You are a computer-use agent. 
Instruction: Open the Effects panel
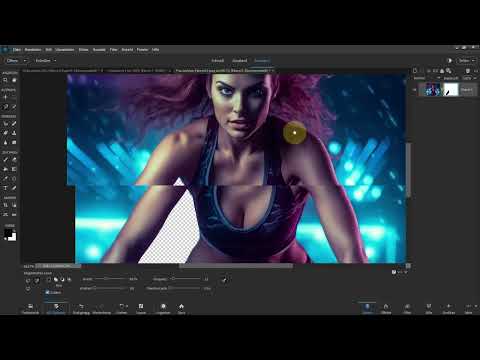coord(386,309)
